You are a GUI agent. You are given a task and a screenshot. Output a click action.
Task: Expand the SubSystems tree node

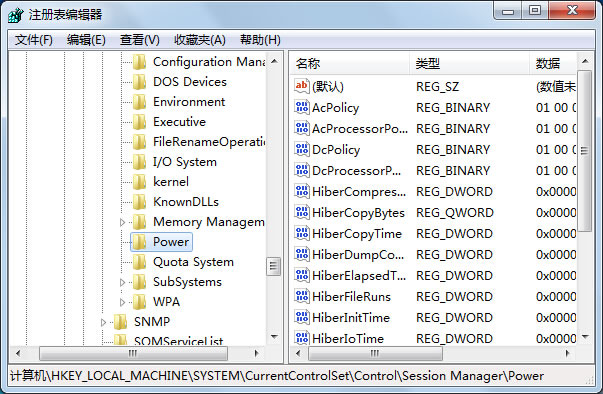[x=122, y=282]
